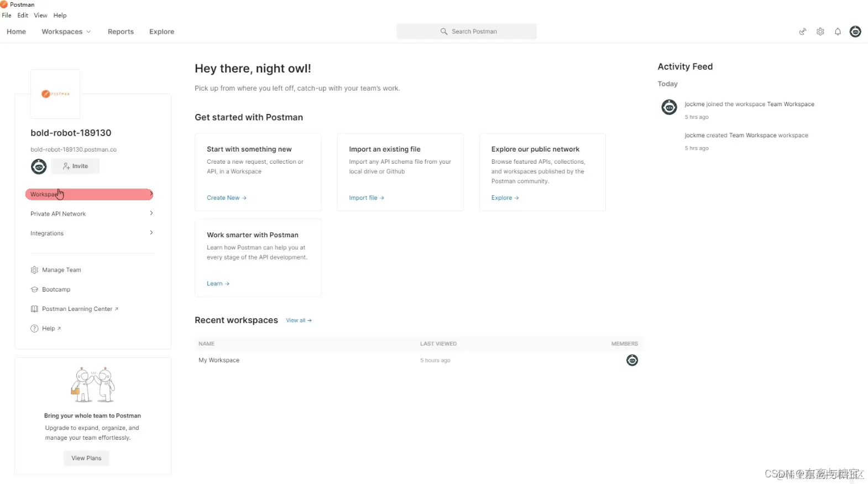The width and height of the screenshot is (868, 484).
Task: Click the Help question mark icon
Action: coord(34,329)
